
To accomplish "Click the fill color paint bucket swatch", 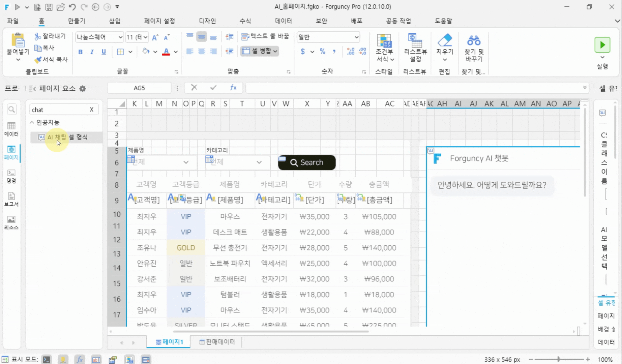I will tap(146, 52).
